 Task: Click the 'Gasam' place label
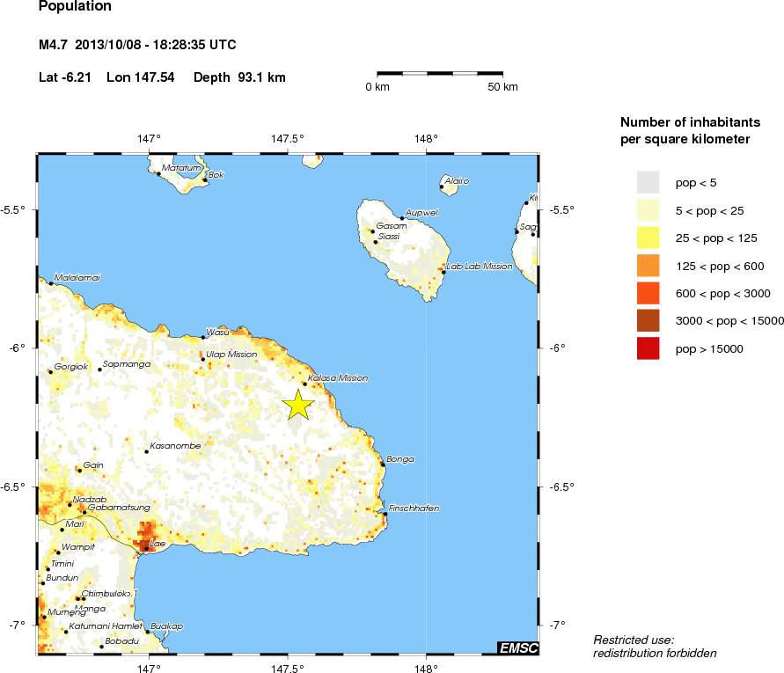392,225
